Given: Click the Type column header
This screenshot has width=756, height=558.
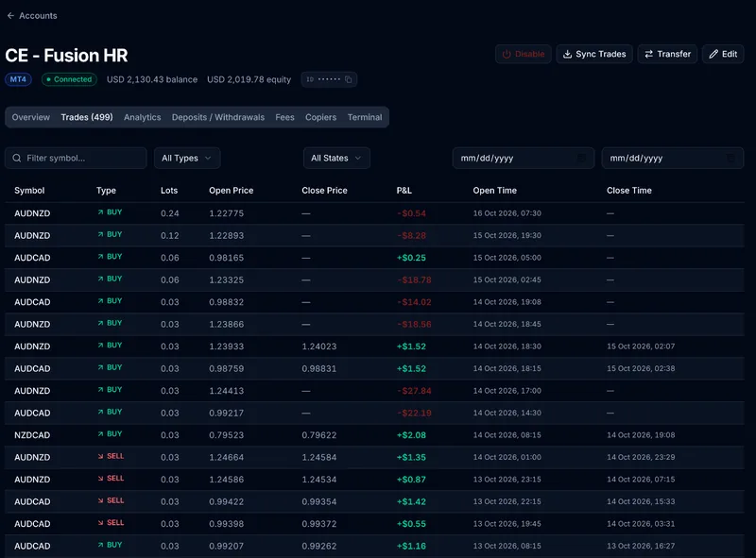Looking at the screenshot, I should click(106, 191).
